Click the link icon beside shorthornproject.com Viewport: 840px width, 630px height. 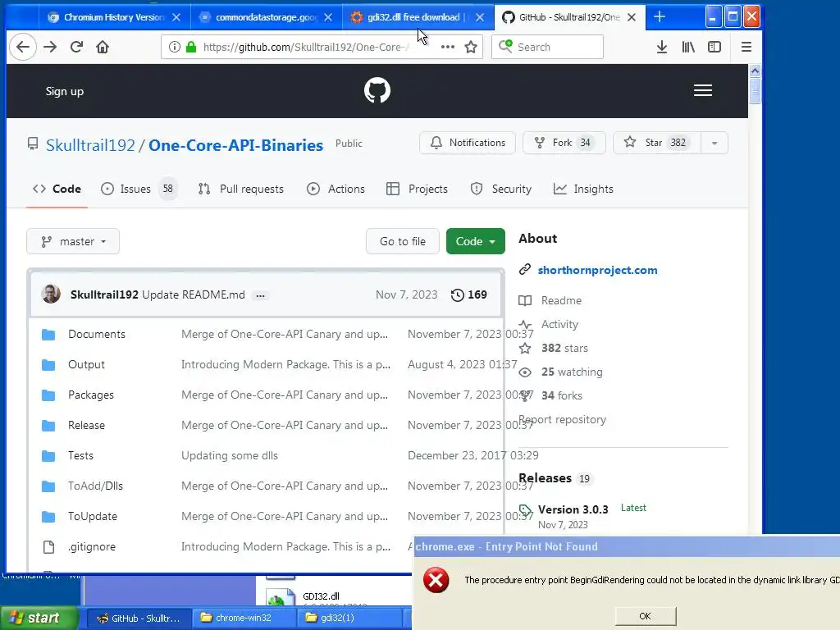coord(525,269)
